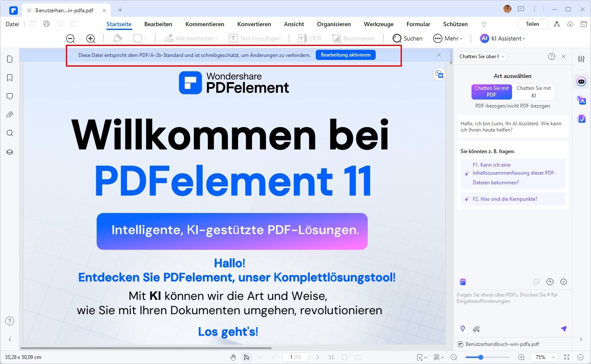Click the lightbulb prompt icon in chat input

pyautogui.click(x=463, y=329)
